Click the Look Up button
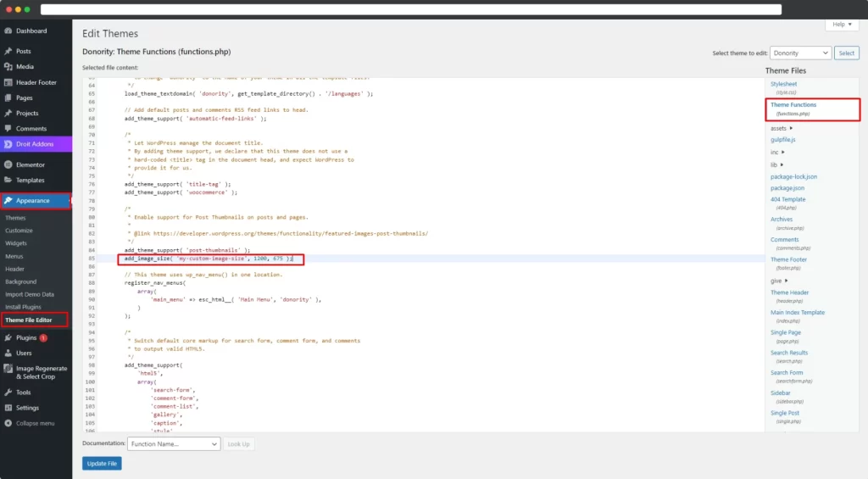The height and width of the screenshot is (479, 868). click(x=238, y=444)
